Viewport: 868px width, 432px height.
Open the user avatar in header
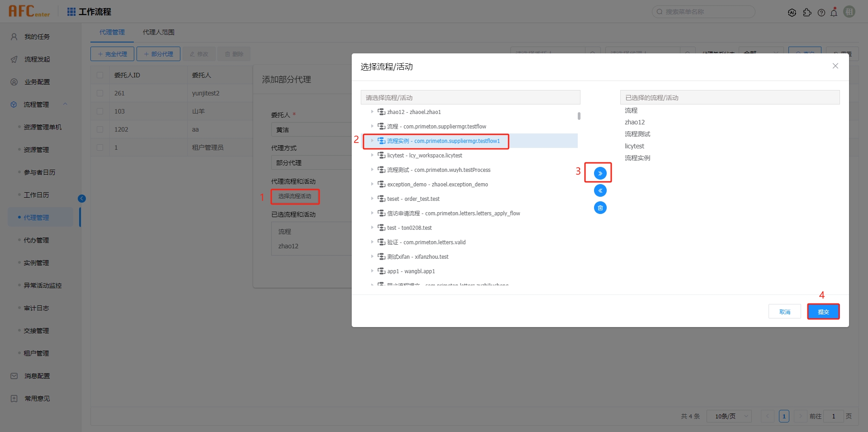[x=849, y=12]
